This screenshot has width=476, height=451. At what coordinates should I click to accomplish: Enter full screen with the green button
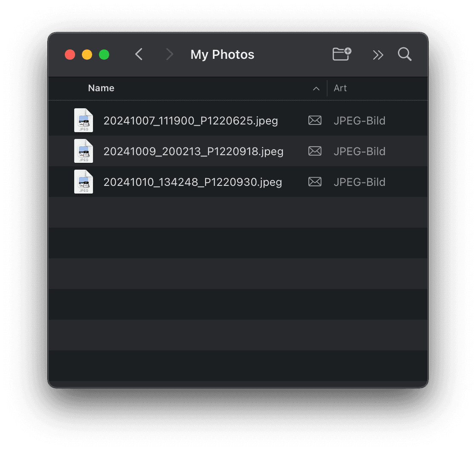(104, 55)
